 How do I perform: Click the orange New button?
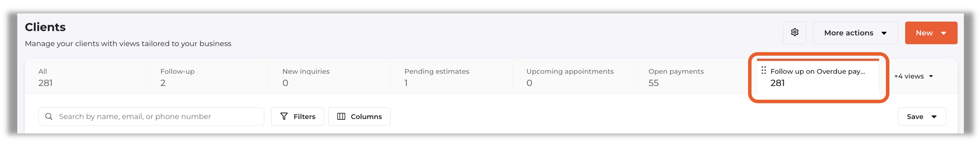click(931, 33)
